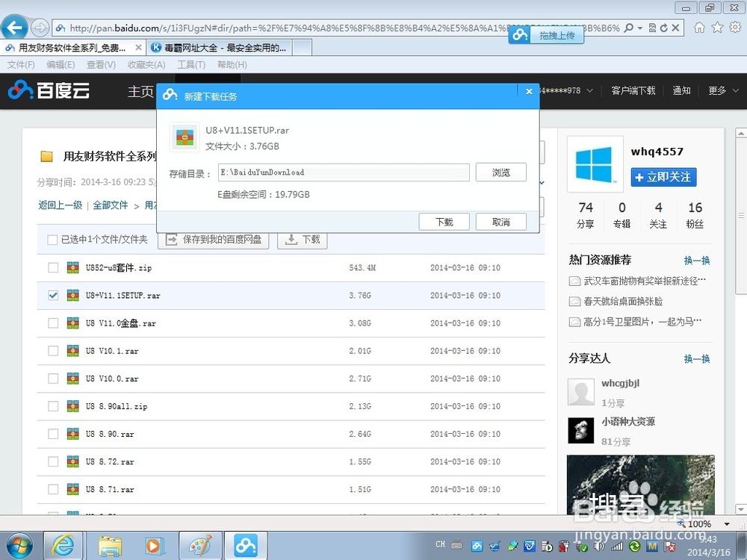Check the U8 V10.1.rar checkbox

click(53, 350)
